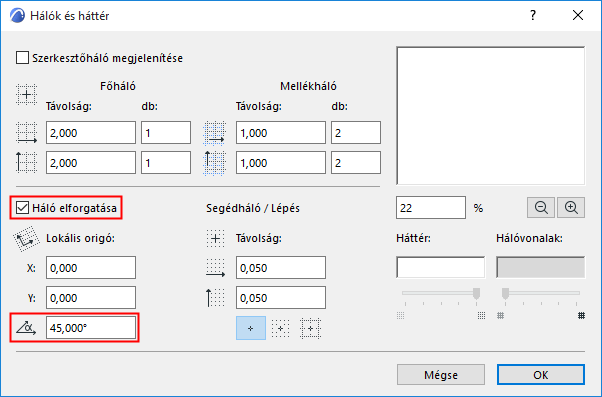The width and height of the screenshot is (602, 397).
Task: Click the Mellékháló vertical Távolság field
Action: [x=281, y=162]
